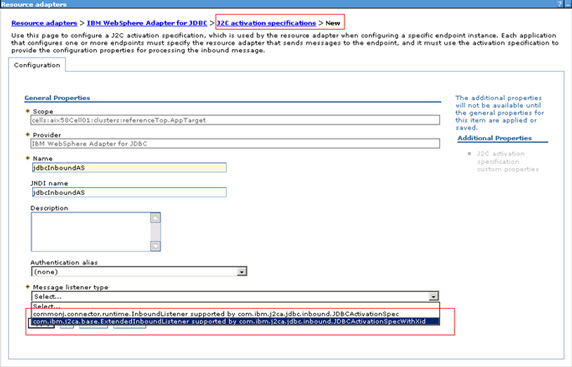Click the Provider field
572x367 pixels.
pyautogui.click(x=235, y=143)
